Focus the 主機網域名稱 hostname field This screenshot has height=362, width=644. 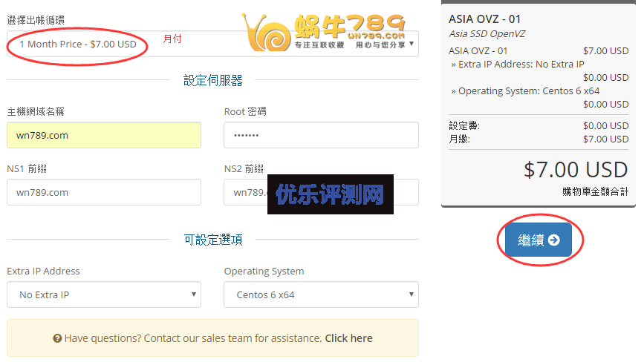pos(104,135)
